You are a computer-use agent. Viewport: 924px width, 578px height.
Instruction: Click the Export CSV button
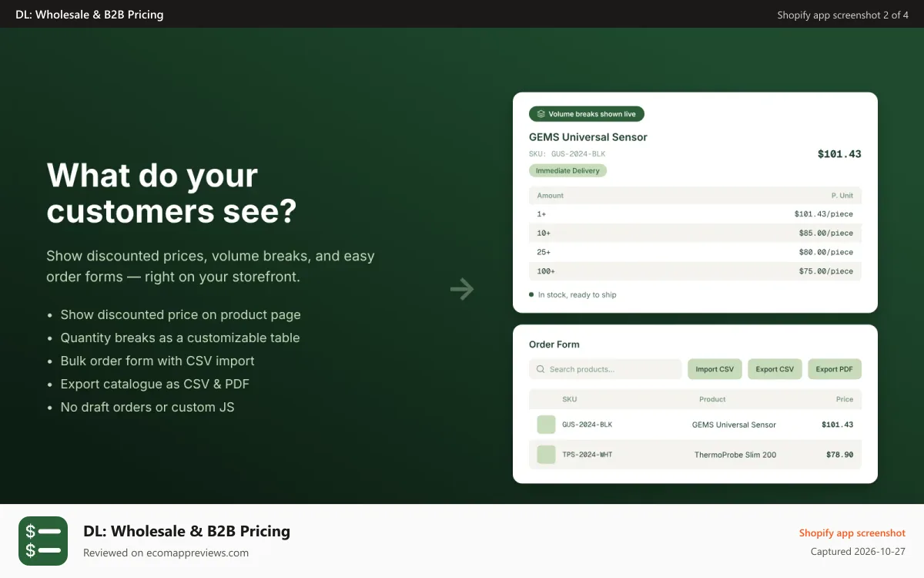click(775, 369)
